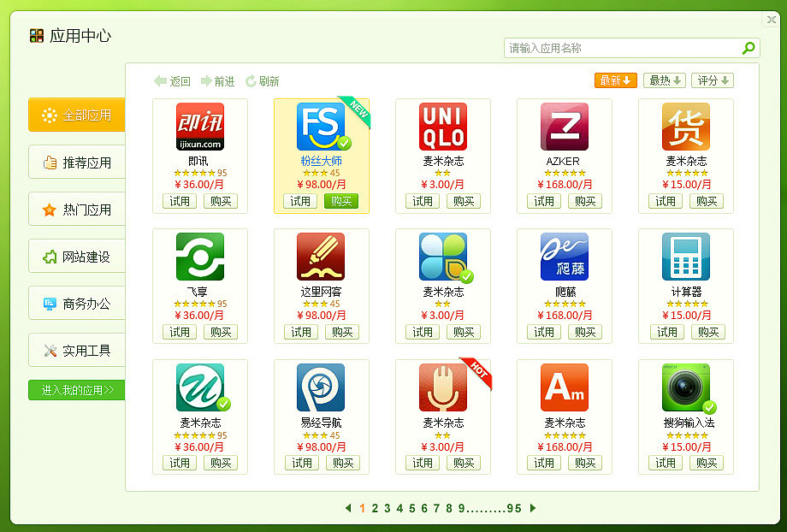
Task: Click 购买 for 即讯 app
Action: pyautogui.click(x=221, y=201)
